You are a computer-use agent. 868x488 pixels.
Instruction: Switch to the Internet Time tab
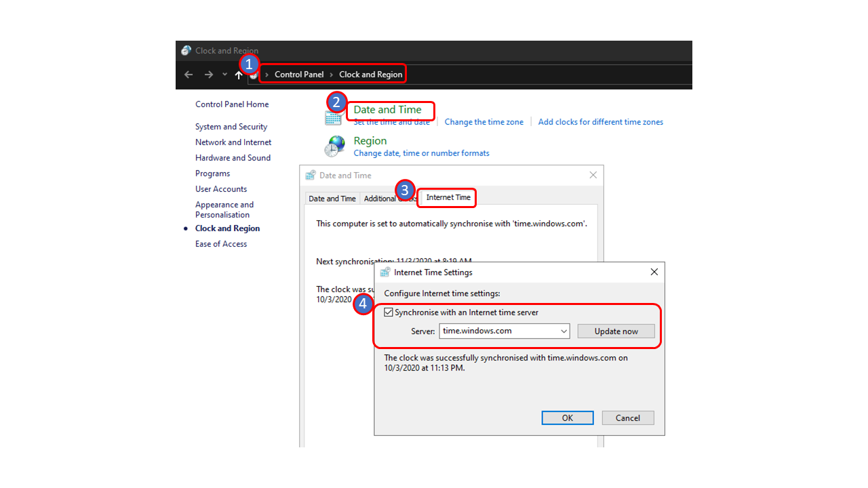[x=448, y=197]
